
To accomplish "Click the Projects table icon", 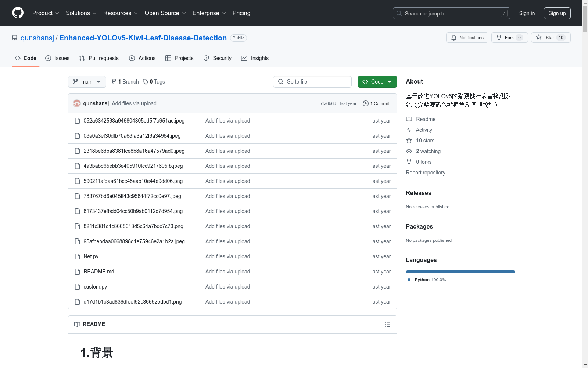I will click(168, 58).
